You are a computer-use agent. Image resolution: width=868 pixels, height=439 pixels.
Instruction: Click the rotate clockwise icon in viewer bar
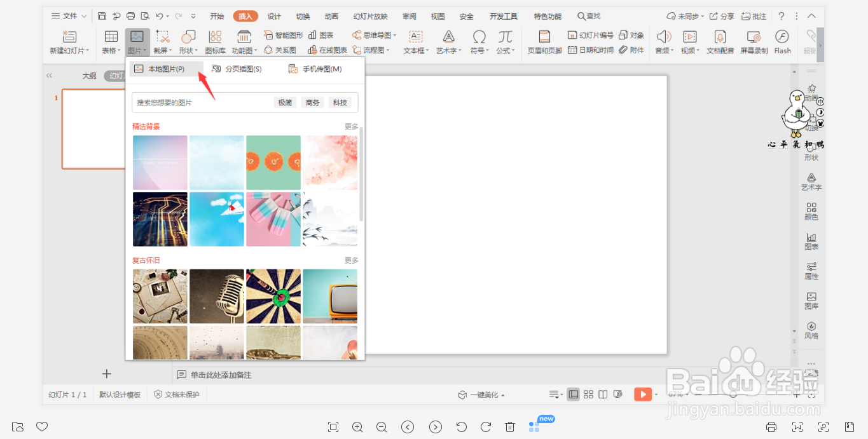click(x=486, y=427)
